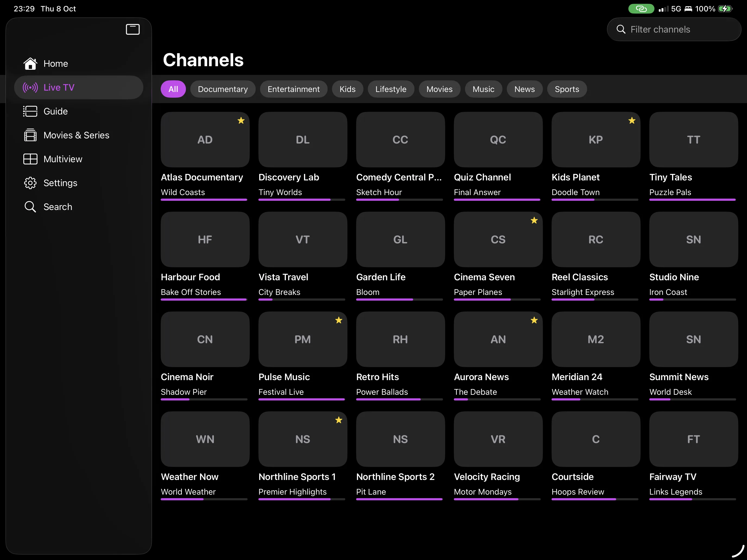Click the magnifier in Filter channels field
The height and width of the screenshot is (560, 747).
(x=621, y=29)
